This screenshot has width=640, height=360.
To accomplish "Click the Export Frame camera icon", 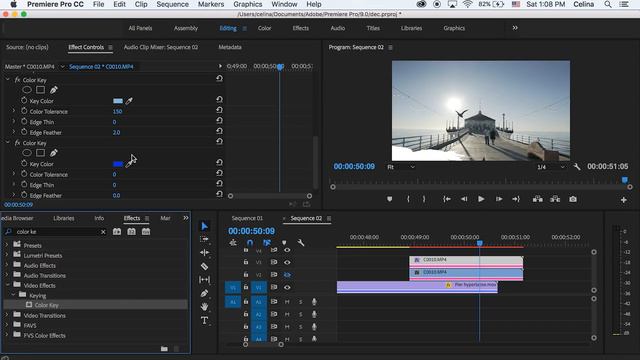I will (x=573, y=199).
